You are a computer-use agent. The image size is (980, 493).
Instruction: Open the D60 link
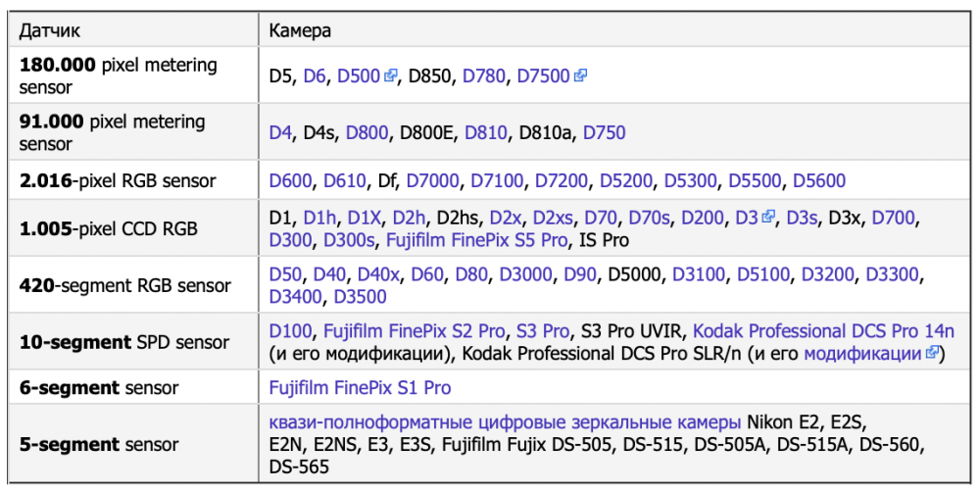427,274
